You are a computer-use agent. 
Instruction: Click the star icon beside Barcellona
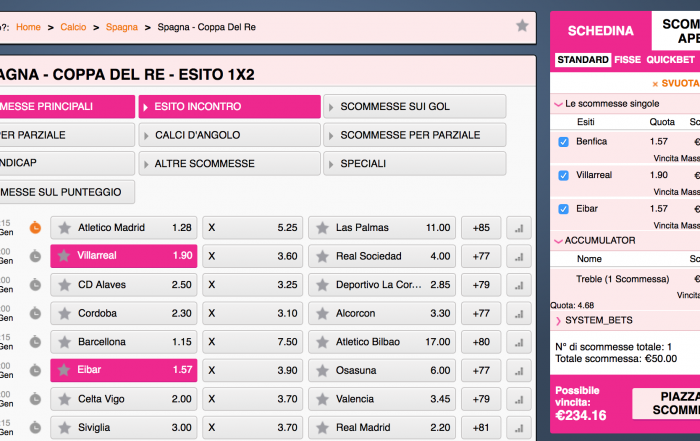click(x=65, y=342)
